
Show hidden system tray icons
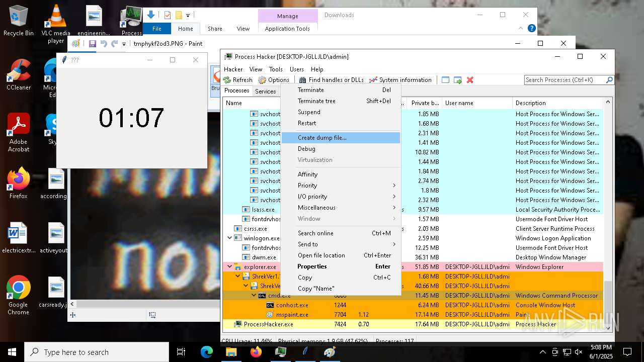click(542, 352)
